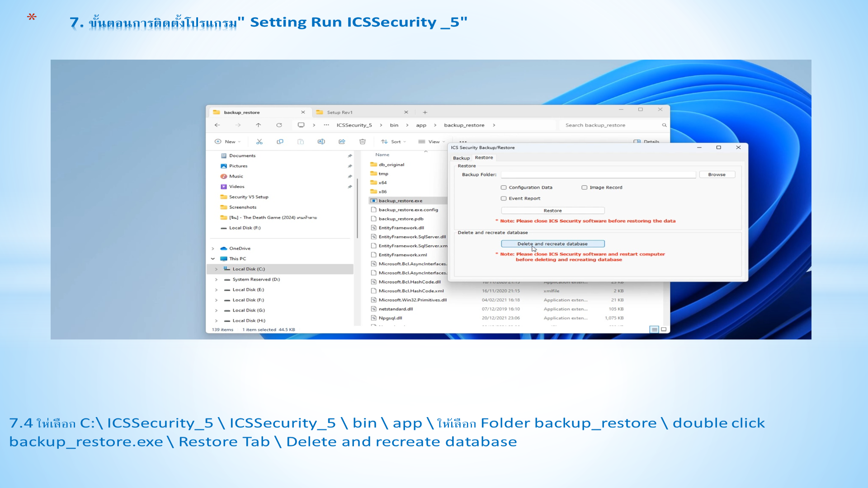868x488 pixels.
Task: Open address bar ellipsis for hidden path
Action: pos(326,125)
